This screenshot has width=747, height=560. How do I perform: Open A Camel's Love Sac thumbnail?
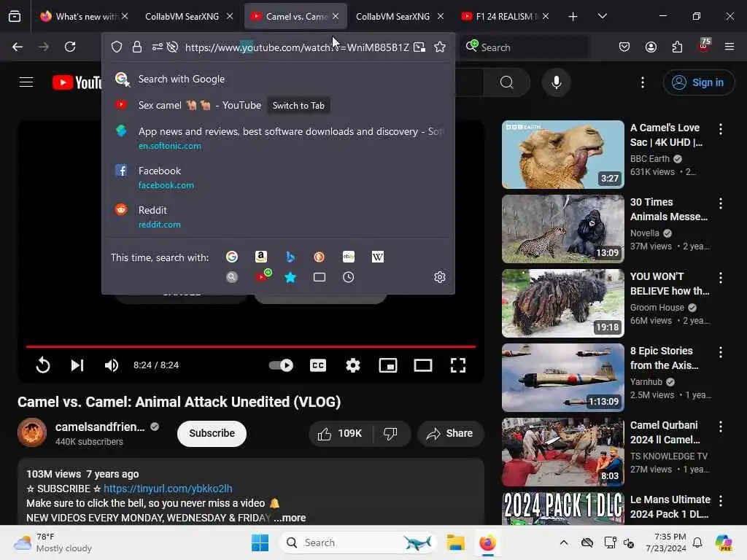(562, 155)
